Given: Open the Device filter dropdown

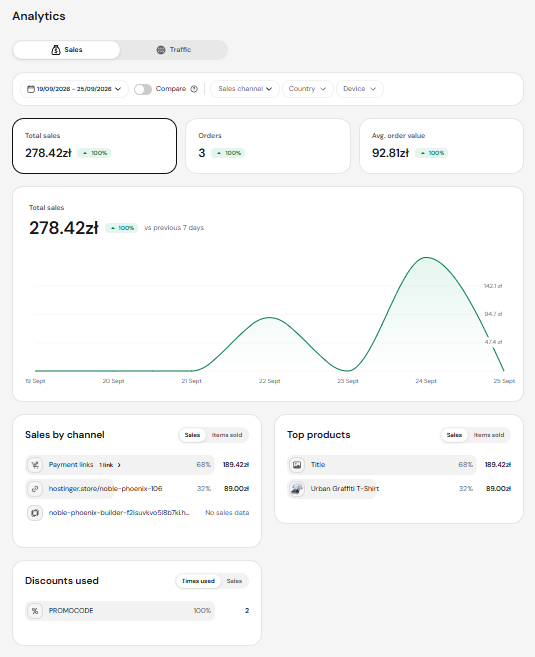Looking at the screenshot, I should click(359, 89).
